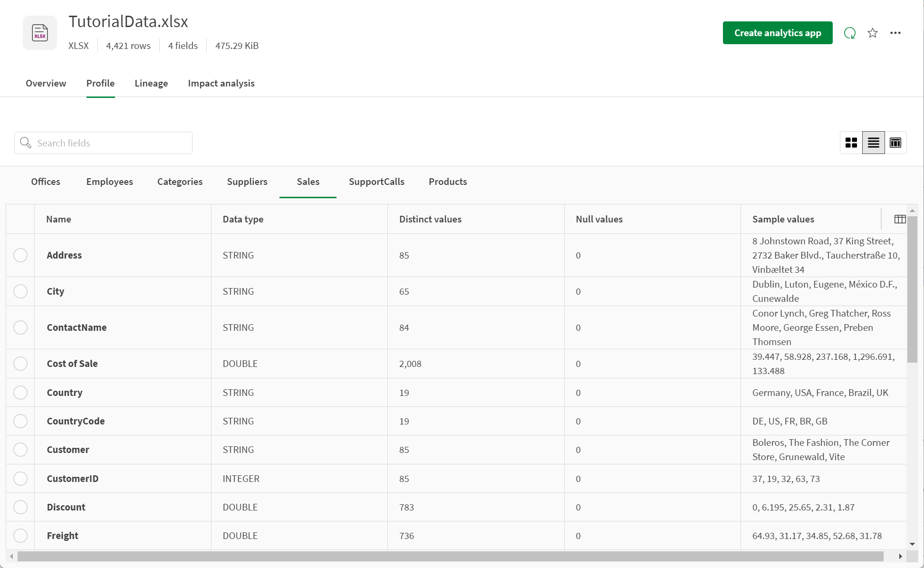Click the Categories tab
924x568 pixels.
click(x=180, y=182)
